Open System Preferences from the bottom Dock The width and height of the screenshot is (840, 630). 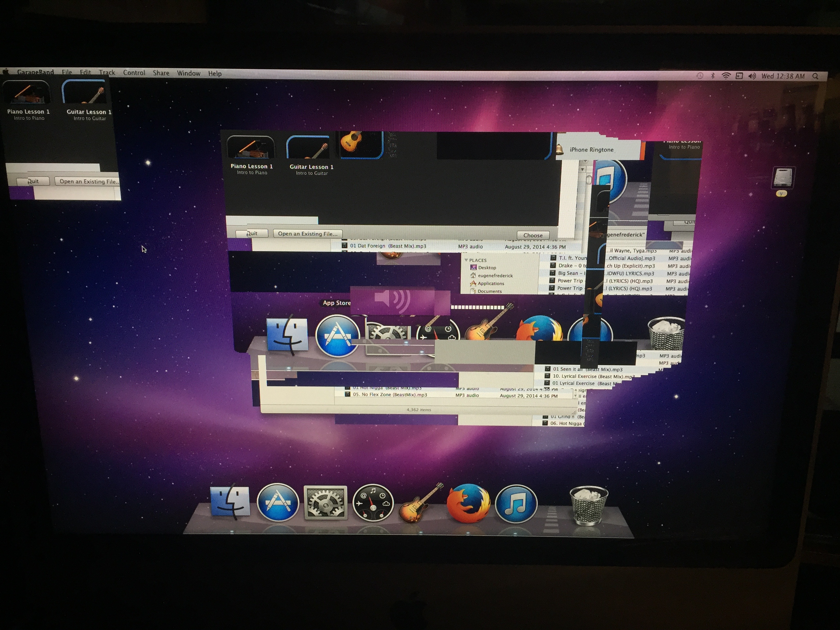click(x=326, y=502)
